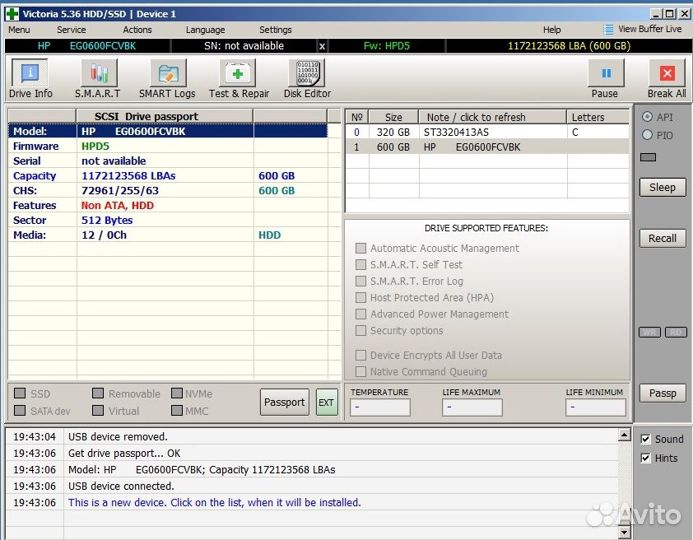
Task: Select drive 1 HP EG0600FCVBK row
Action: click(487, 147)
